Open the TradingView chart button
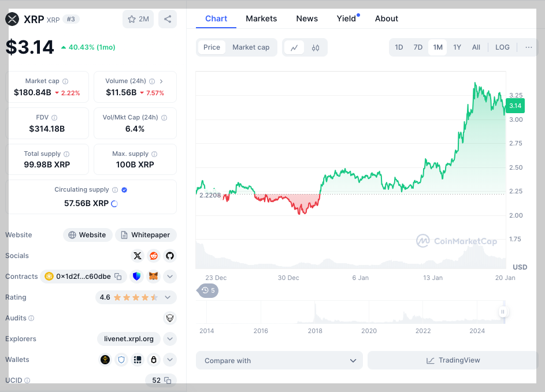 pyautogui.click(x=453, y=360)
